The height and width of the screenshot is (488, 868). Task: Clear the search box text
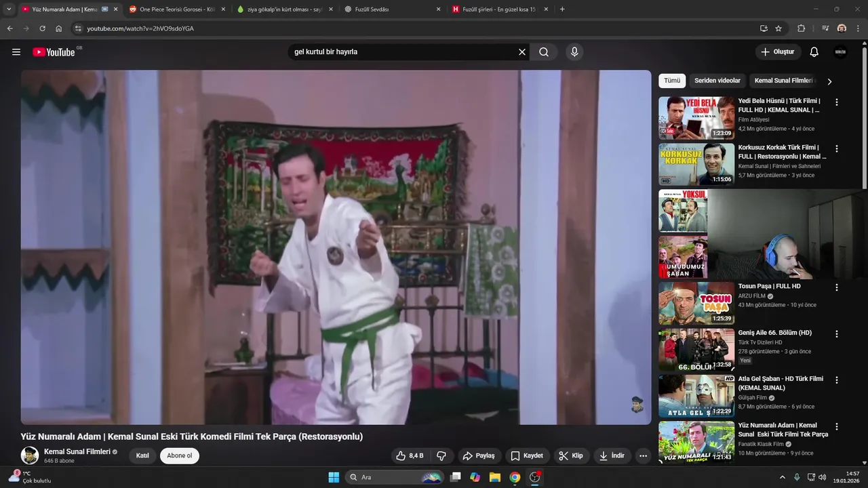click(x=522, y=52)
